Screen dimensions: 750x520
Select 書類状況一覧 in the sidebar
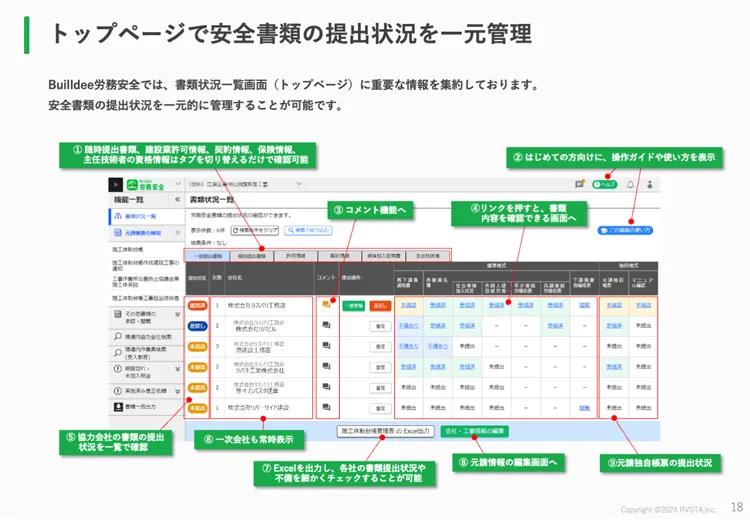[x=147, y=216]
